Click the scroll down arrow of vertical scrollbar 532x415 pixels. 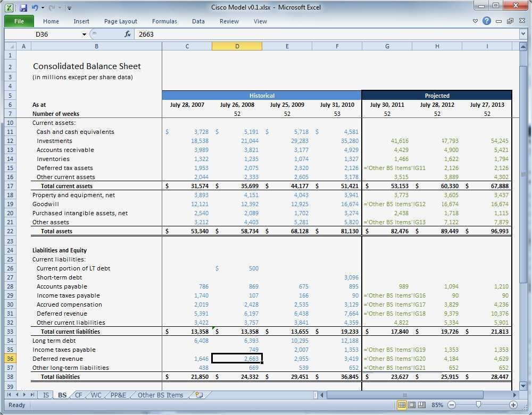coord(523,386)
